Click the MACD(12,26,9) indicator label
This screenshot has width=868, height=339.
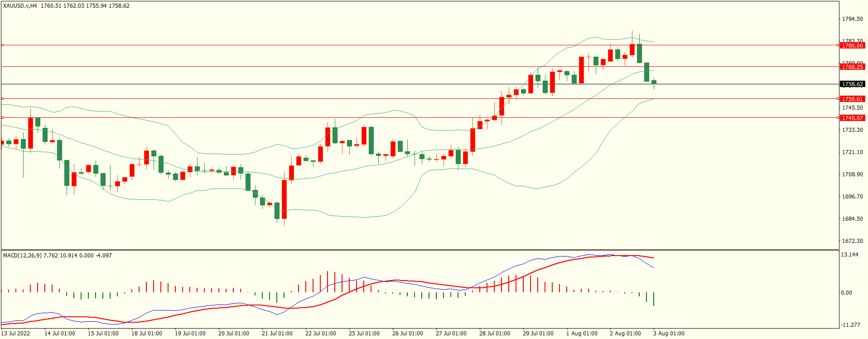[22, 256]
